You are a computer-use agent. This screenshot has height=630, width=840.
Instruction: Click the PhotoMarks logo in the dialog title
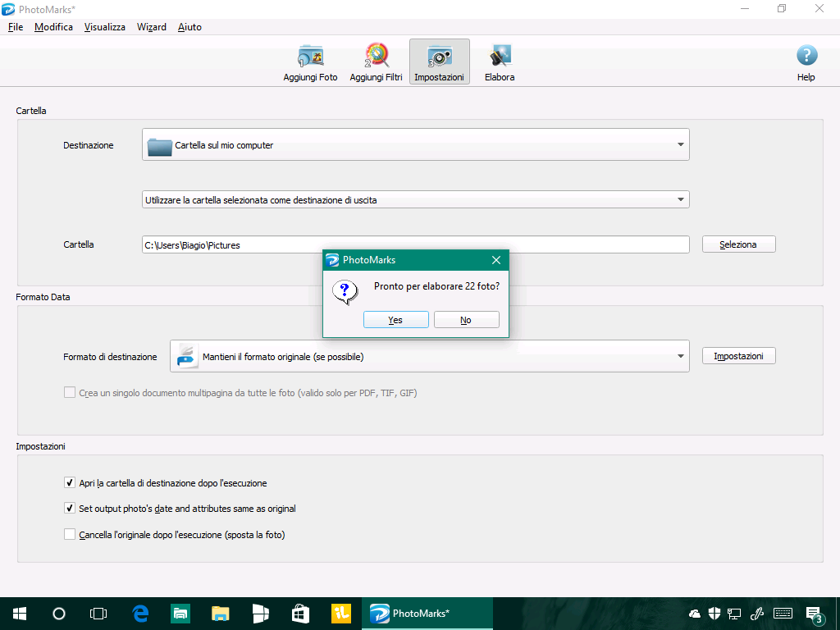pyautogui.click(x=333, y=260)
